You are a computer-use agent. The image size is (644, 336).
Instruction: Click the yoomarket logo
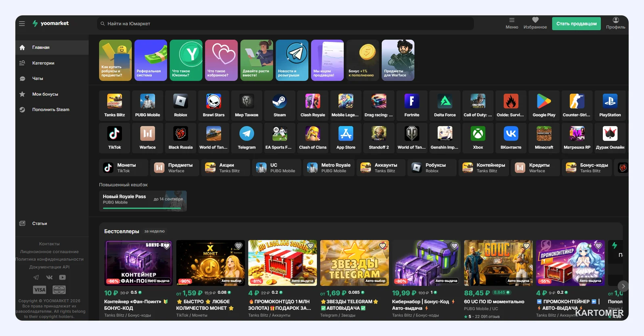coord(50,23)
